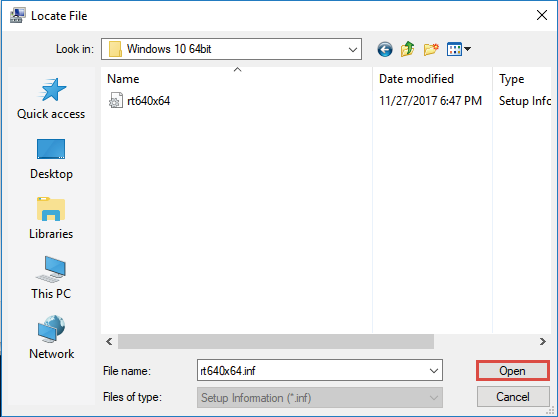Sort by Name column header
The image size is (558, 417).
click(x=237, y=79)
